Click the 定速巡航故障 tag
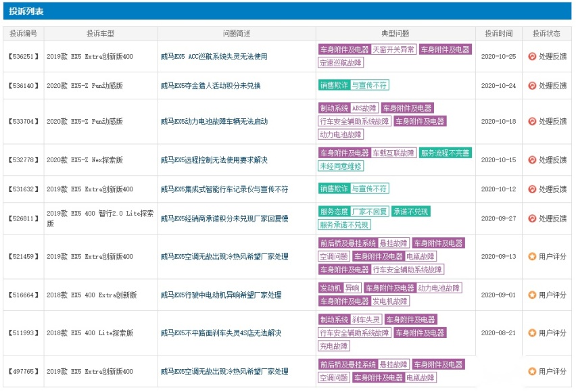Screen dimensions: 576x392 [341, 63]
